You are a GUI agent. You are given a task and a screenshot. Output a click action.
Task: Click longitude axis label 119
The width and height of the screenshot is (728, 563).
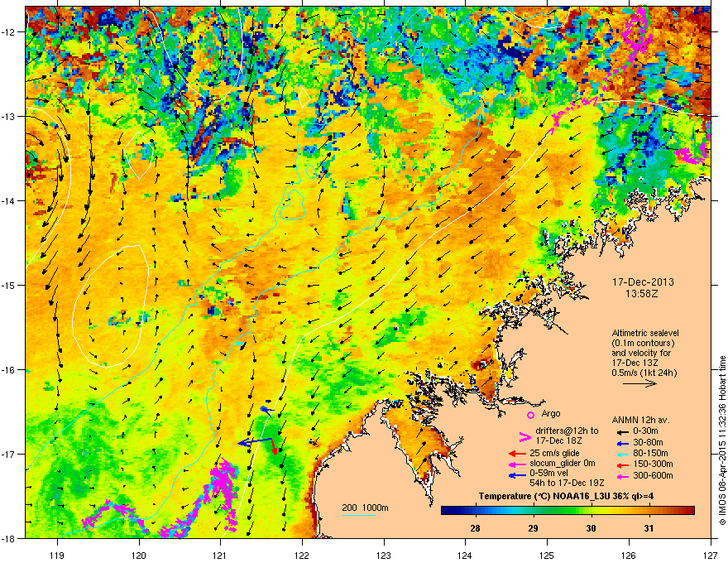(x=58, y=555)
